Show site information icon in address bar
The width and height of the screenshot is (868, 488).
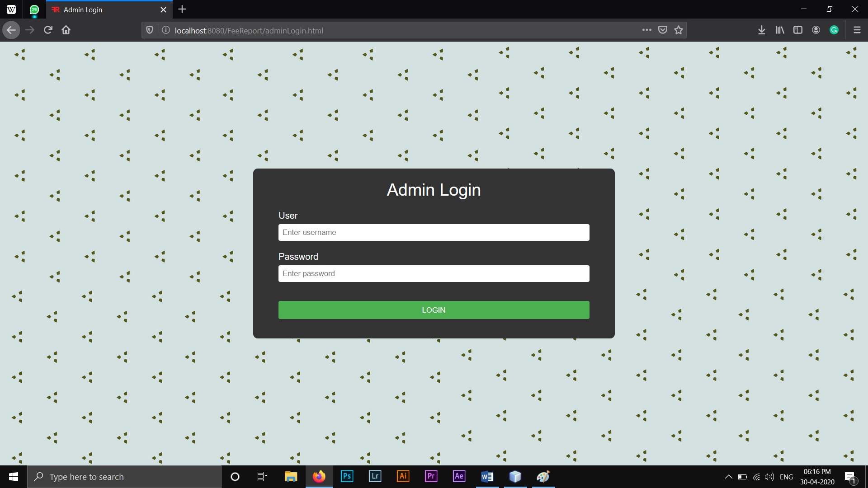point(166,30)
